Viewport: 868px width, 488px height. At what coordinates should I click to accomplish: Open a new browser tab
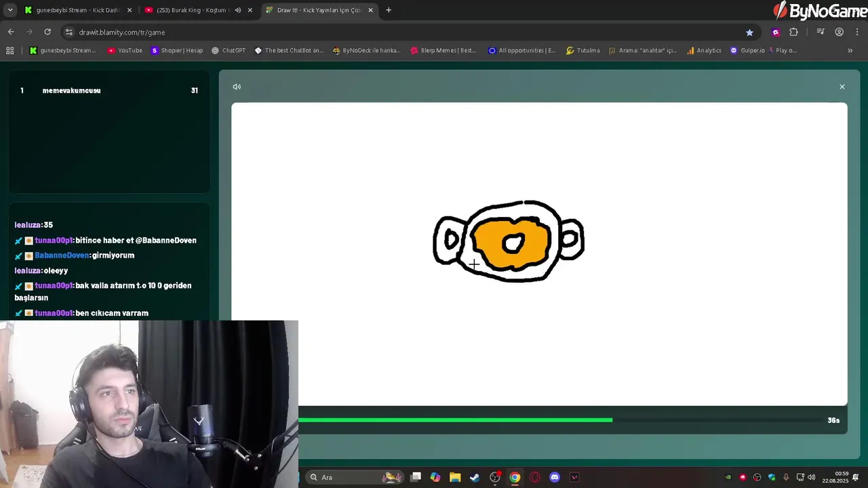pyautogui.click(x=389, y=10)
